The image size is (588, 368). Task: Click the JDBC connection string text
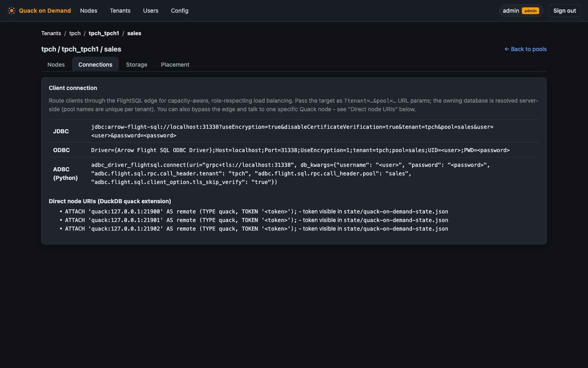(292, 131)
